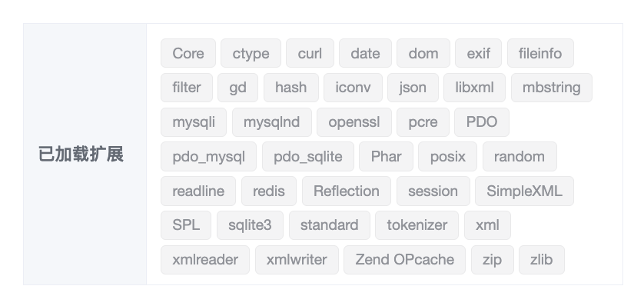Select the SimpleXML tag
The width and height of the screenshot is (644, 306).
tap(524, 191)
